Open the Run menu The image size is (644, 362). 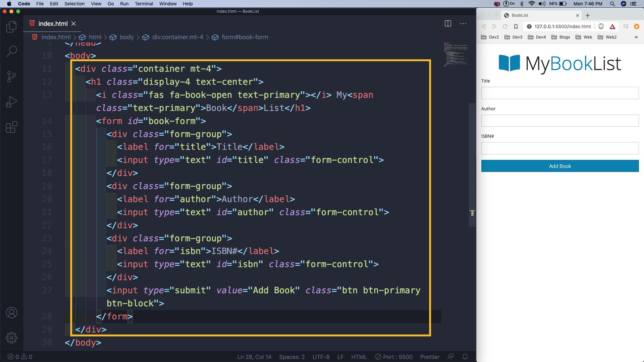(124, 4)
